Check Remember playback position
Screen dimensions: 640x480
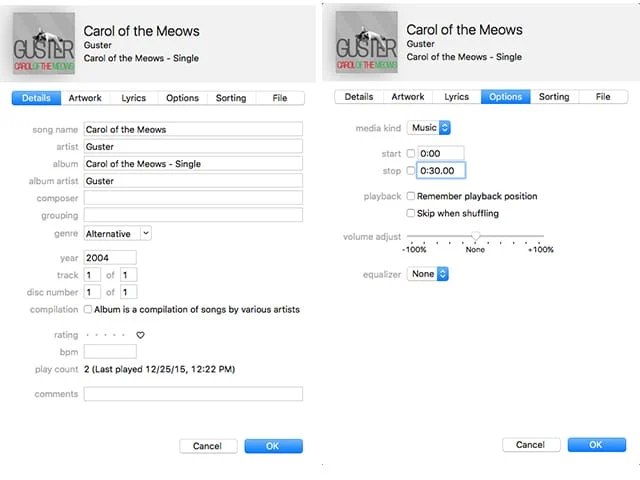pos(411,196)
